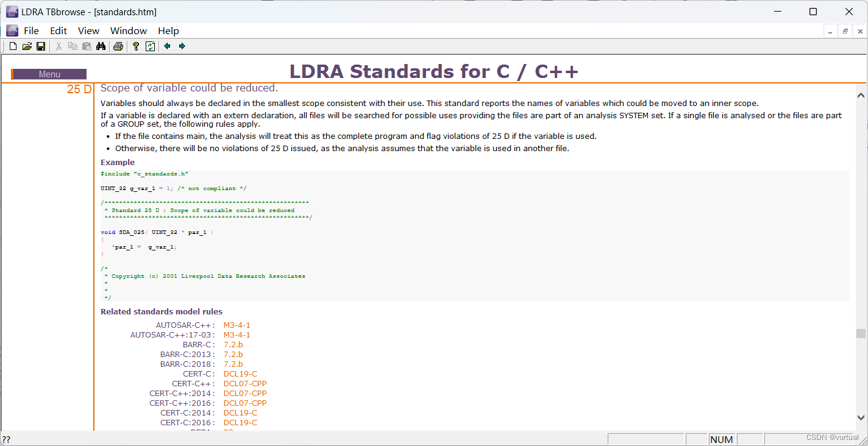Open the 7.2.b link for BARR-C:2013
Viewport: 868px width, 446px height.
coord(233,355)
